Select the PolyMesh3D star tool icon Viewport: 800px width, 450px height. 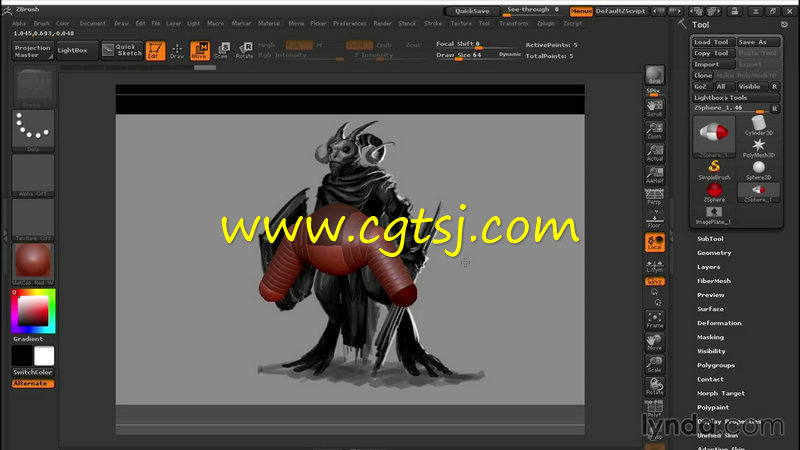pos(759,148)
